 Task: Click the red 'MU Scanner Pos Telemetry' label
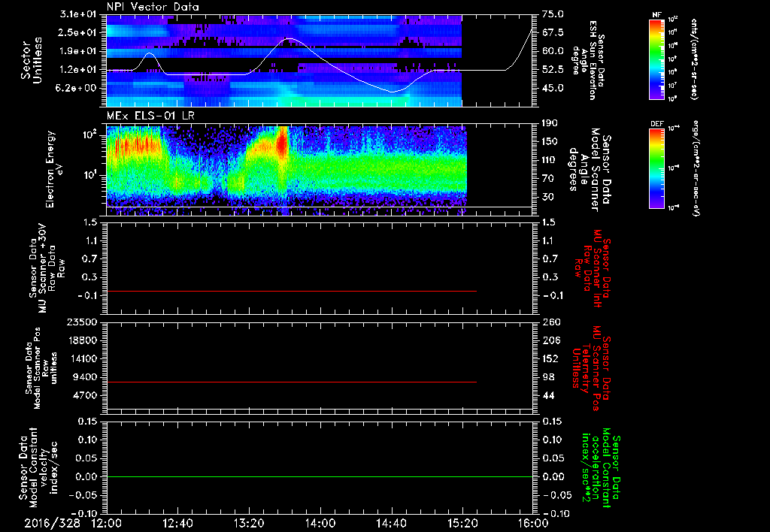coord(592,368)
